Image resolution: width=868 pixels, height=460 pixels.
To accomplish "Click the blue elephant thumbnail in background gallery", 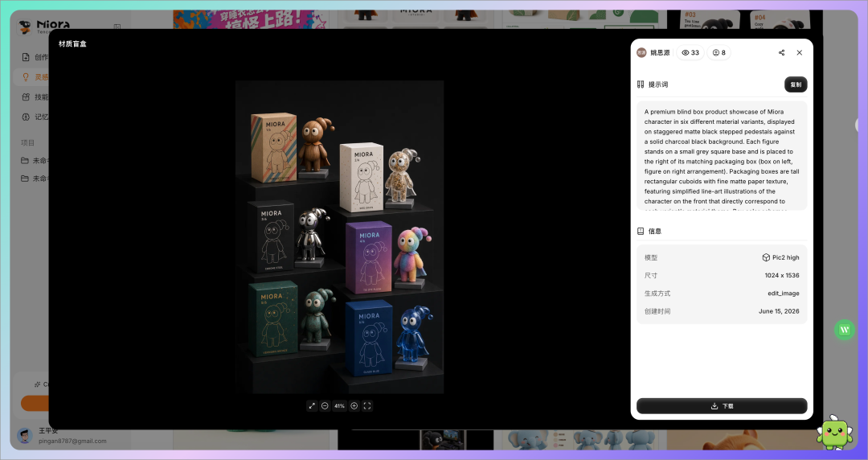I will [x=579, y=439].
